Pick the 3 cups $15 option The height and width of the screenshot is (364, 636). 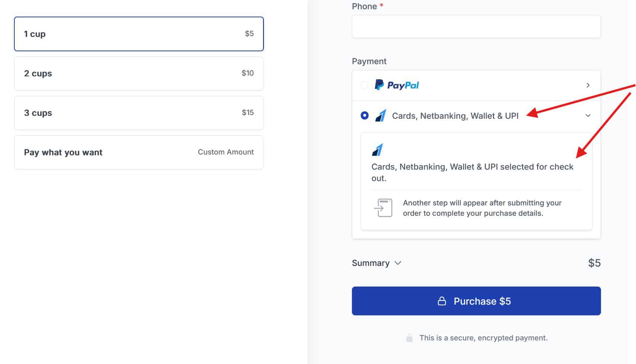139,113
